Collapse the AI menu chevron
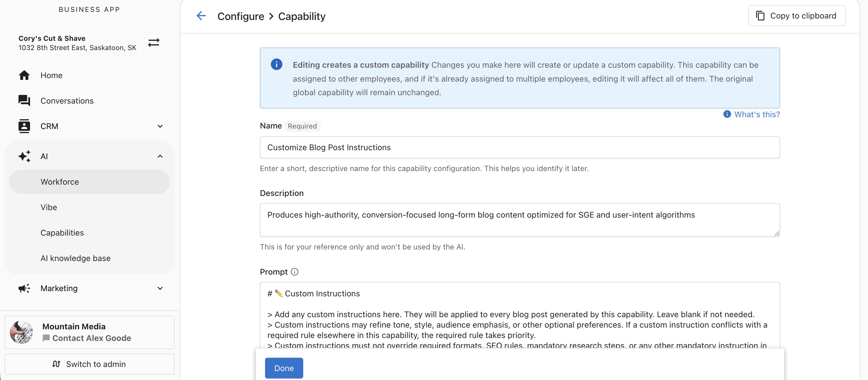 pos(160,156)
